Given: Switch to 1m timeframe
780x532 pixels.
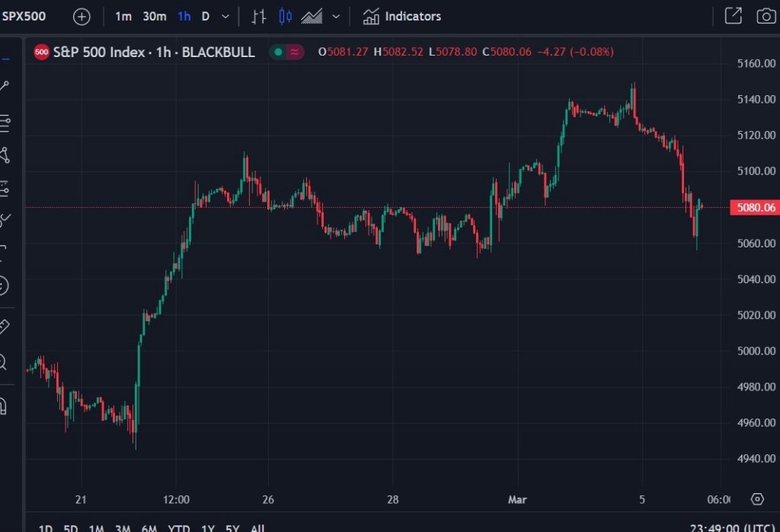Looking at the screenshot, I should (x=123, y=16).
